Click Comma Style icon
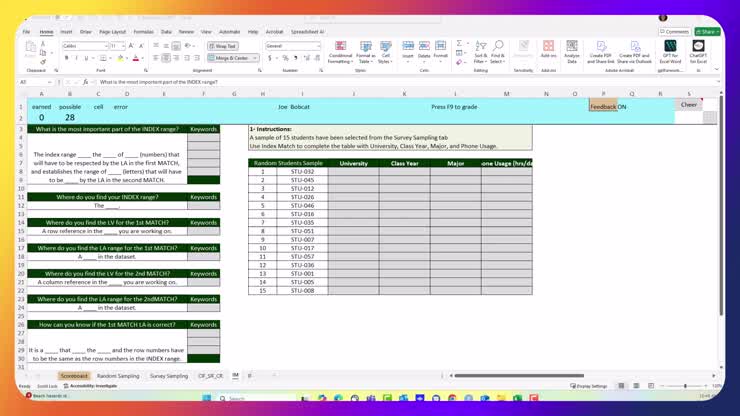 (296, 58)
